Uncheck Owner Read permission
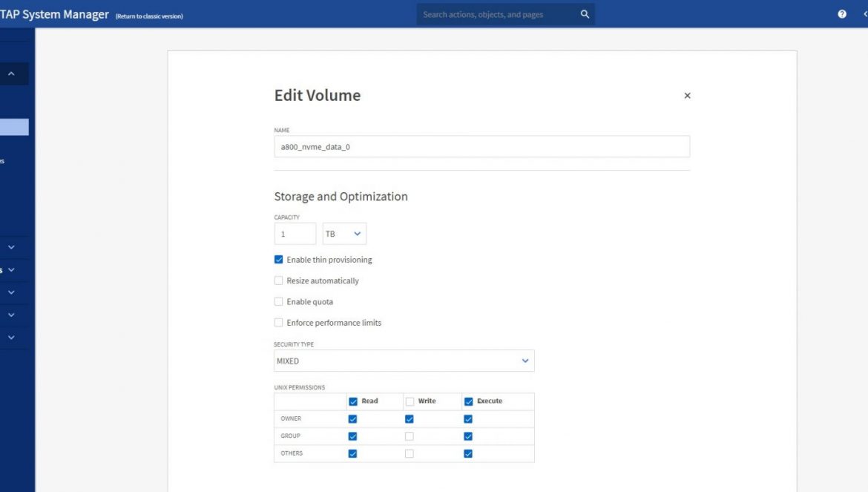Image resolution: width=868 pixels, height=492 pixels. point(352,419)
